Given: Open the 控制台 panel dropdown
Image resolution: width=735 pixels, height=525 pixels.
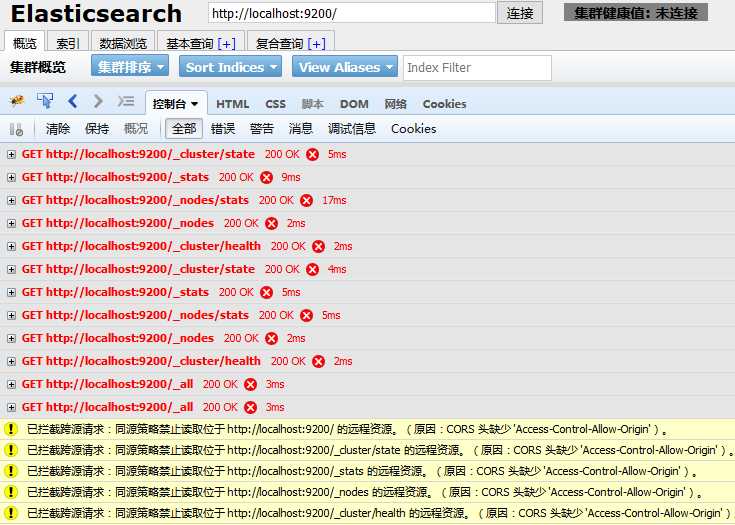Looking at the screenshot, I should click(x=175, y=104).
